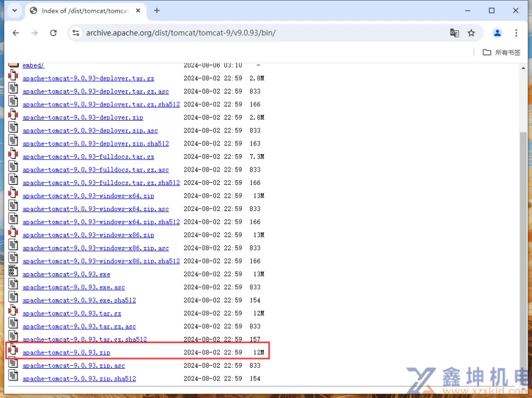Image resolution: width=532 pixels, height=398 pixels.
Task: Open a new tab with the plus button
Action: (x=157, y=11)
